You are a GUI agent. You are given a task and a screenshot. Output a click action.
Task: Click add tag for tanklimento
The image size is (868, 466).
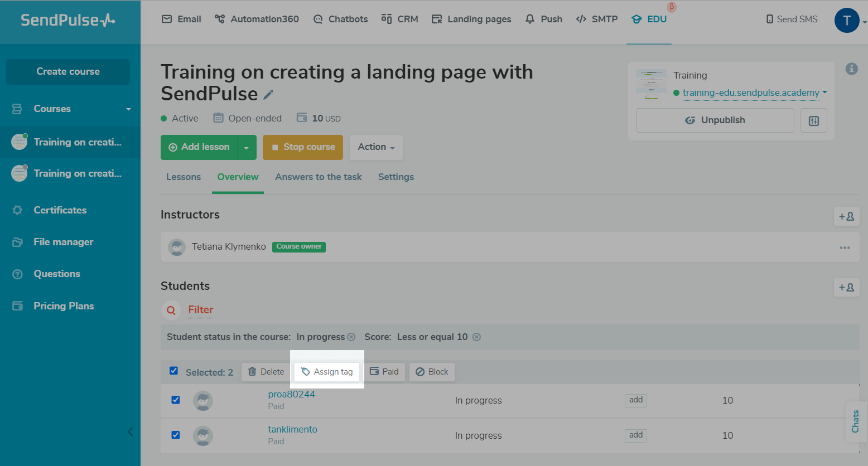pyautogui.click(x=636, y=435)
